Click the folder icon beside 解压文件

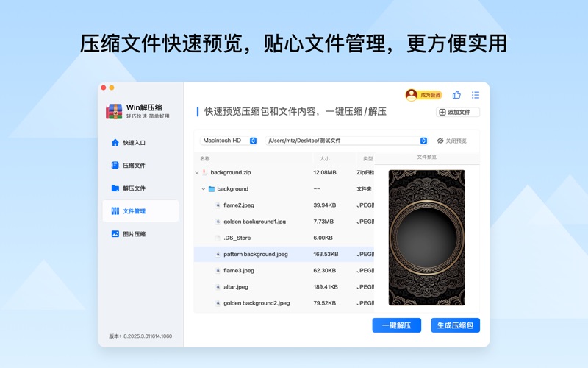[x=115, y=188]
